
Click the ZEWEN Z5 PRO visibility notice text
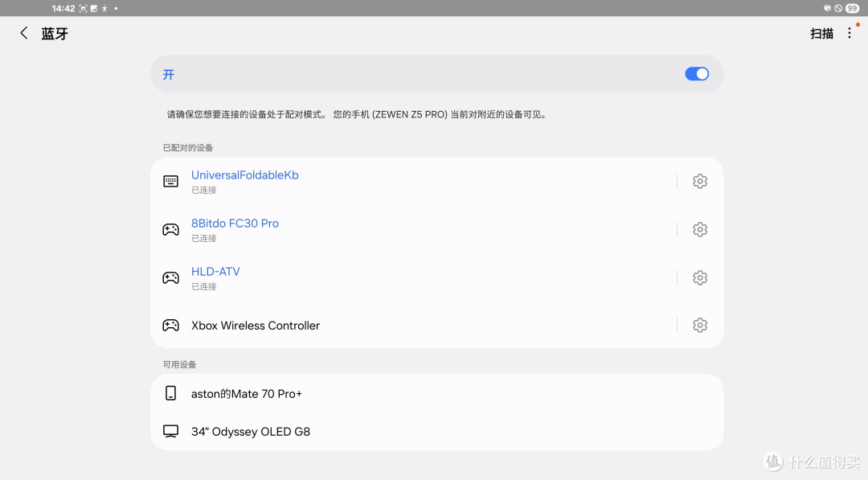[x=357, y=115]
